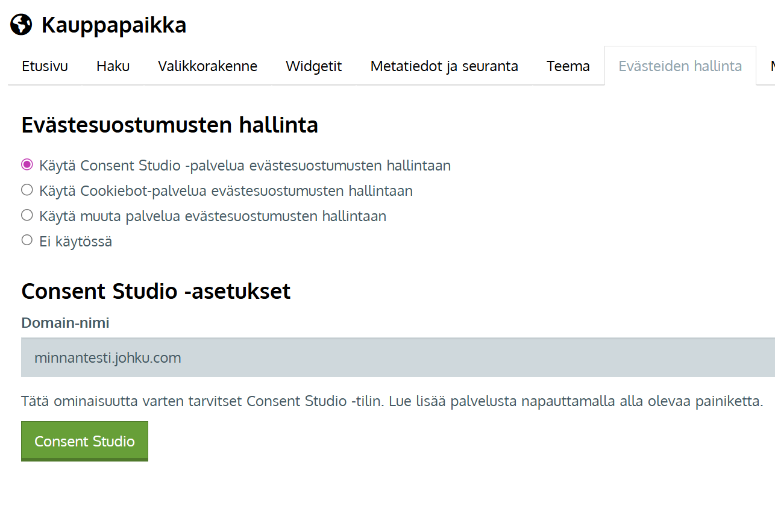The image size is (775, 532).
Task: Open the Valikkorakenne tab
Action: pos(207,66)
